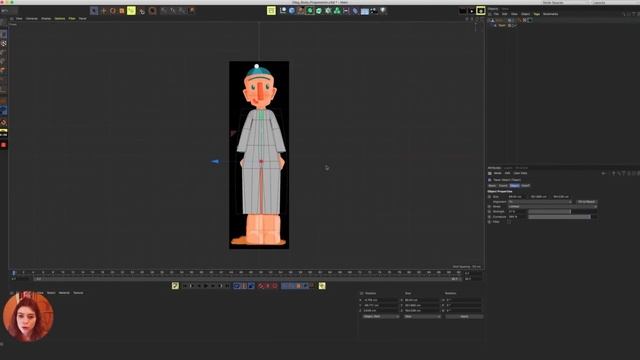
Task: Open the Alignment dropdown
Action: click(x=540, y=202)
